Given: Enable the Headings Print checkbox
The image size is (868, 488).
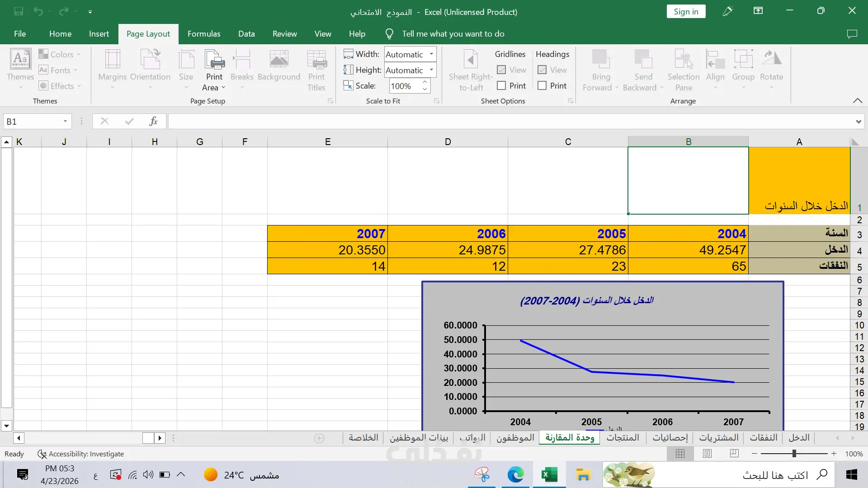Looking at the screenshot, I should tap(542, 86).
